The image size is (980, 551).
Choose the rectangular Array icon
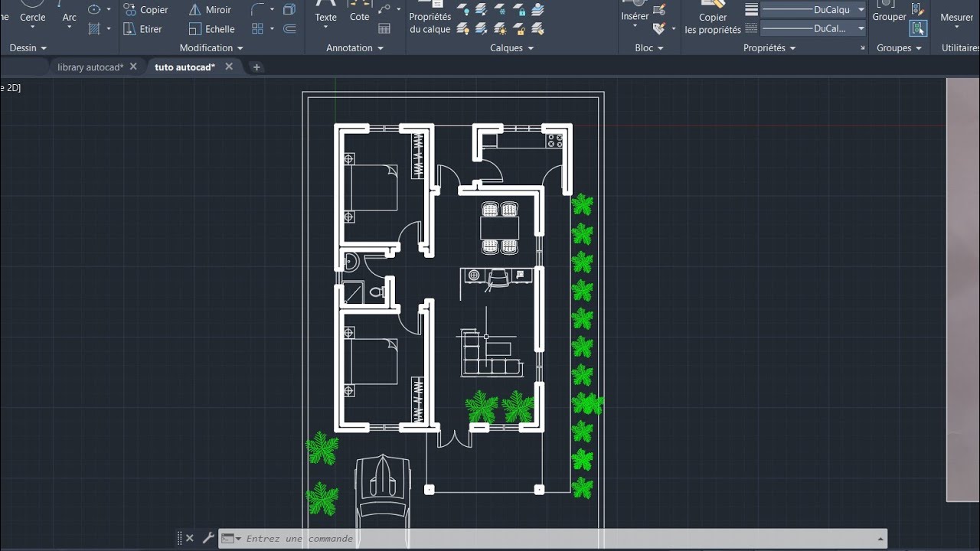coord(257,29)
